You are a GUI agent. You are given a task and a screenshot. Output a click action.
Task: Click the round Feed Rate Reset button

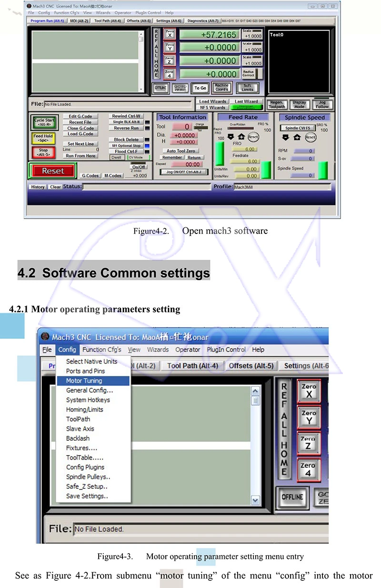253,137
